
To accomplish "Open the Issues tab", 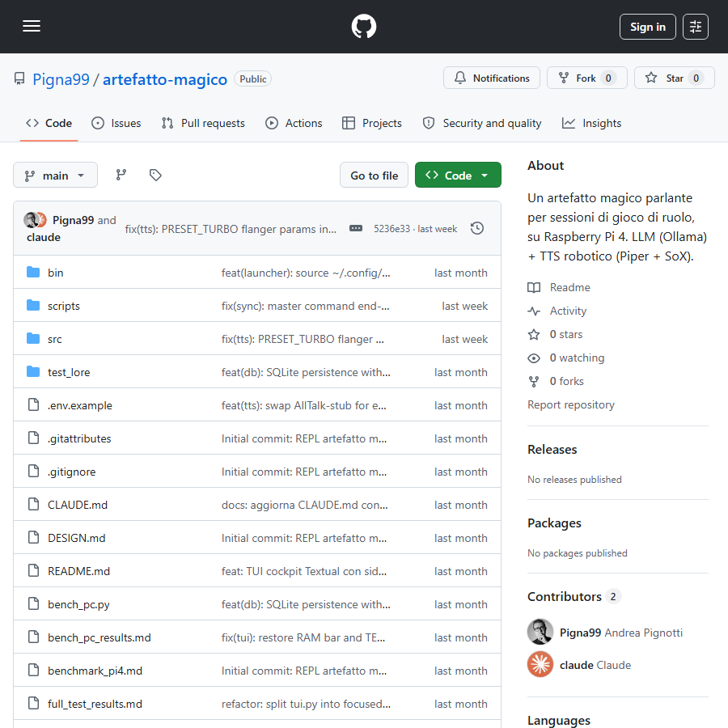I will 116,123.
